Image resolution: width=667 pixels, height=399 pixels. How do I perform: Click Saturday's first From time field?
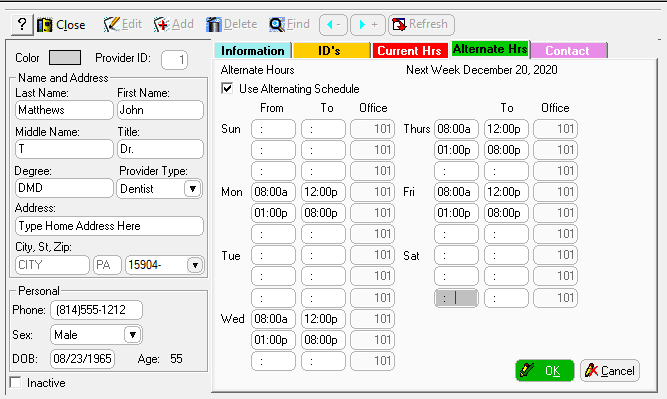click(456, 255)
